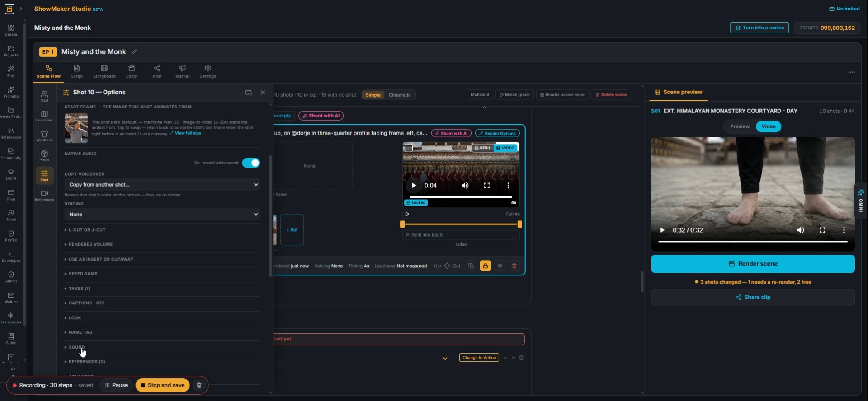Open the Voicing dropdown set to None
The image size is (868, 401).
(x=162, y=214)
